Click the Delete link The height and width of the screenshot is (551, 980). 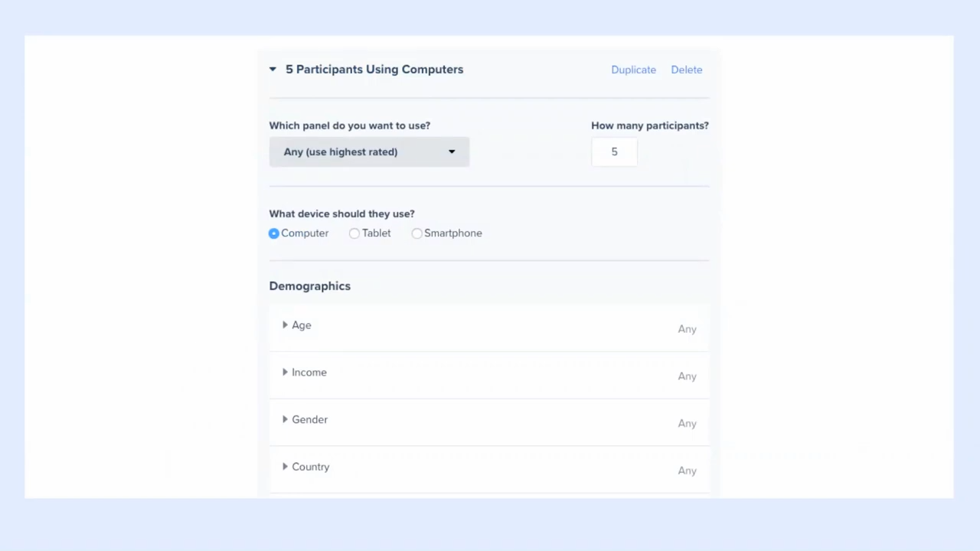click(686, 70)
